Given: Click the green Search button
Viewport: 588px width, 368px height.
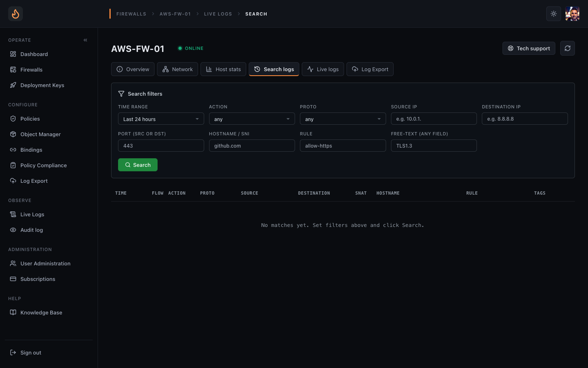Looking at the screenshot, I should click(x=138, y=165).
